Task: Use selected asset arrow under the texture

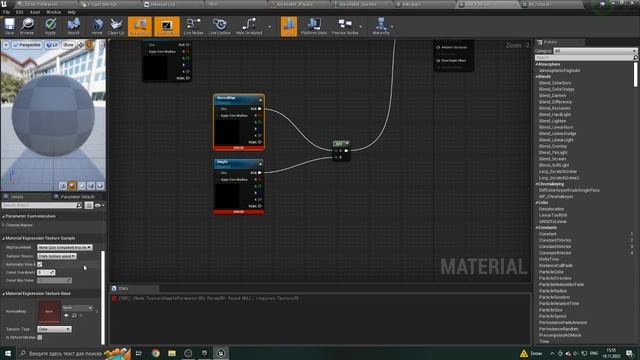Action: tap(67, 316)
